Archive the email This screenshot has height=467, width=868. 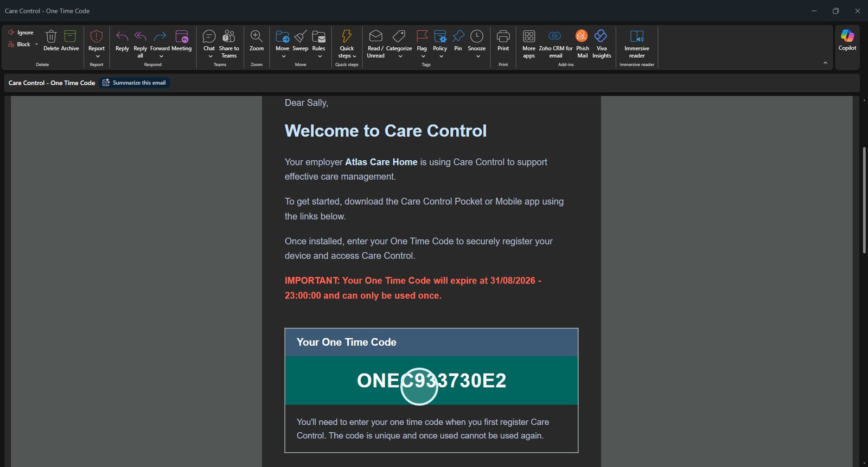[x=70, y=36]
